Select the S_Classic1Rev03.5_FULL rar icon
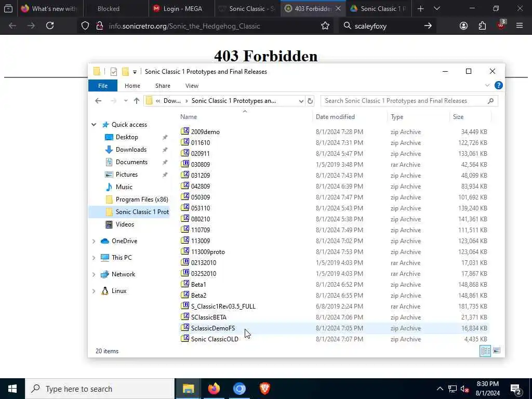 tap(185, 305)
